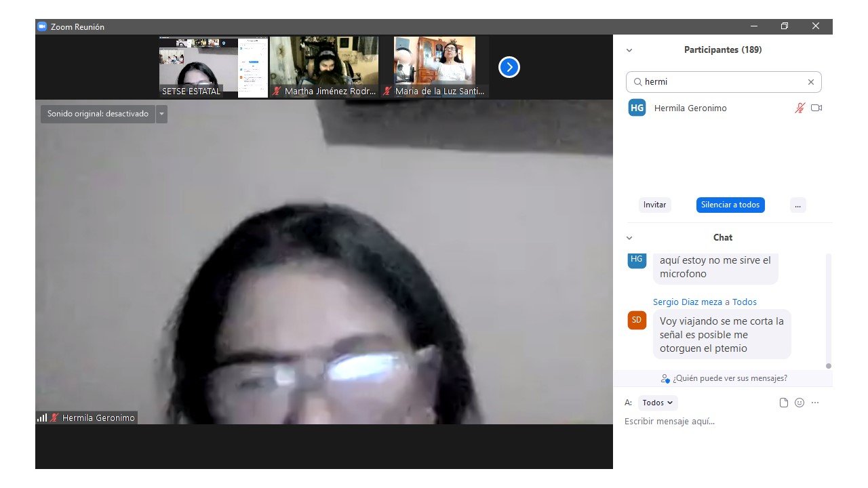Viewport: 868px width, 488px height.
Task: Click the chat scrollbar
Action: pos(828,311)
